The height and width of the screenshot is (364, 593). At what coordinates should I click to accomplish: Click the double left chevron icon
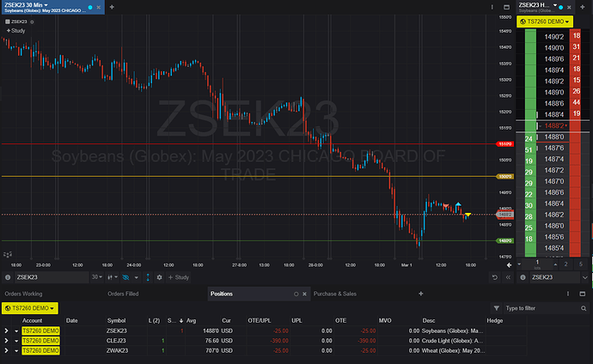[x=508, y=277]
